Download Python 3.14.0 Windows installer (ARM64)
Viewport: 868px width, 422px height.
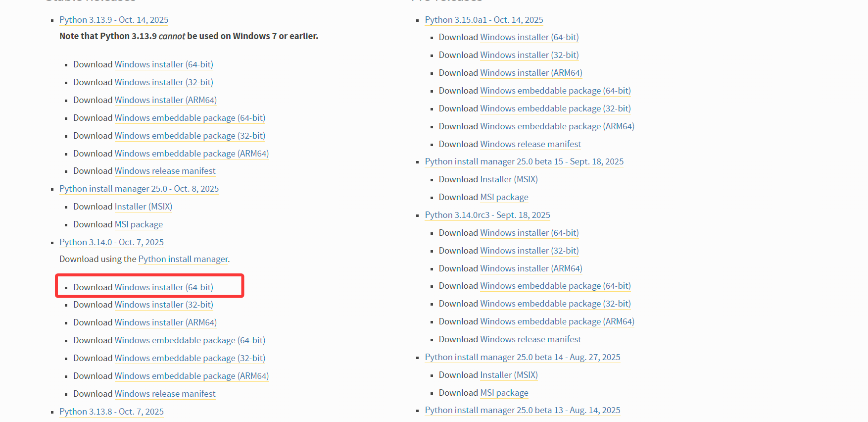click(166, 322)
